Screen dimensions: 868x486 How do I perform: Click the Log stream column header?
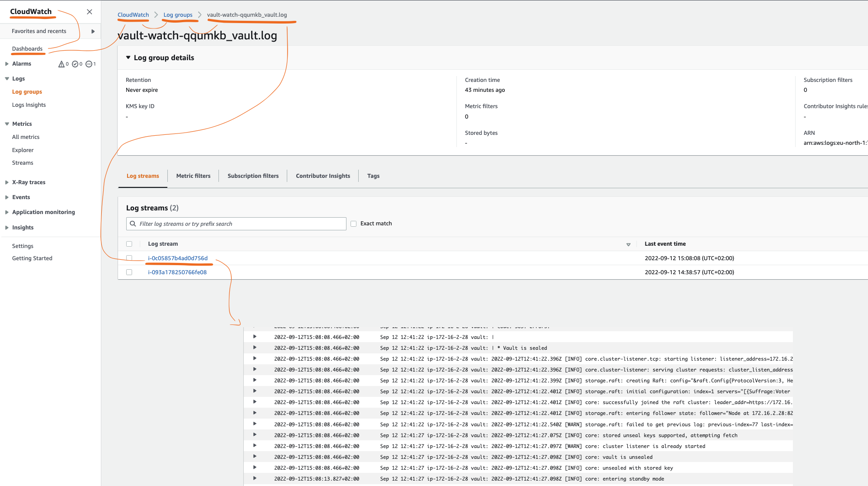pos(163,244)
